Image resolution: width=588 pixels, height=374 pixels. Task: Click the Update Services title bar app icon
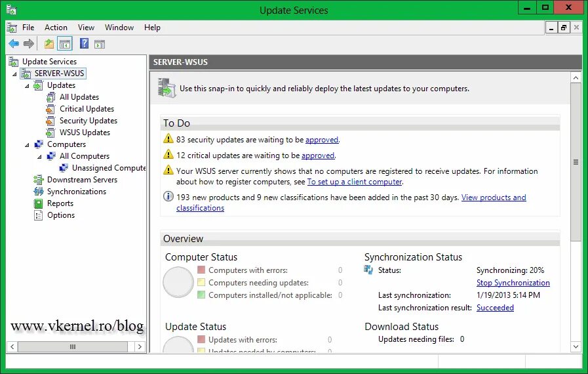(11, 10)
